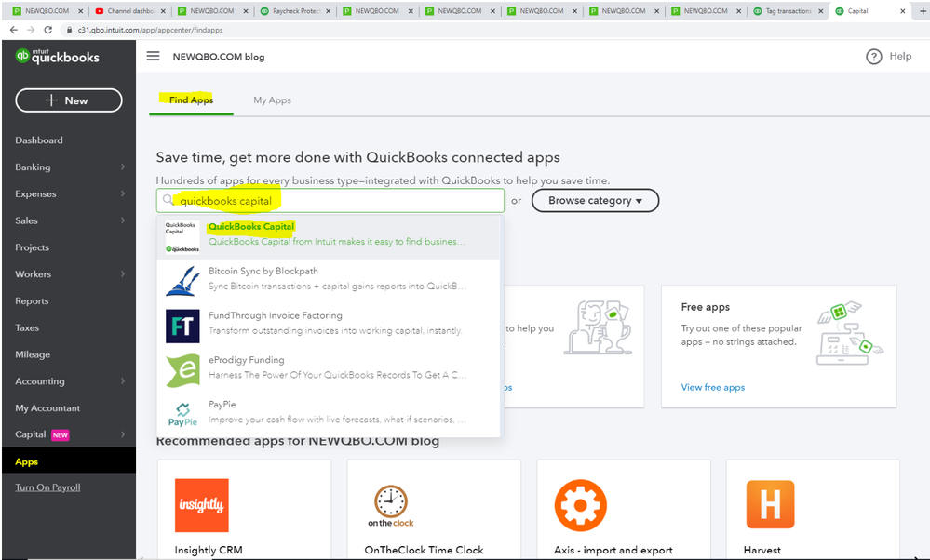The height and width of the screenshot is (560, 930).
Task: Select the PayPie app icon
Action: click(185, 412)
